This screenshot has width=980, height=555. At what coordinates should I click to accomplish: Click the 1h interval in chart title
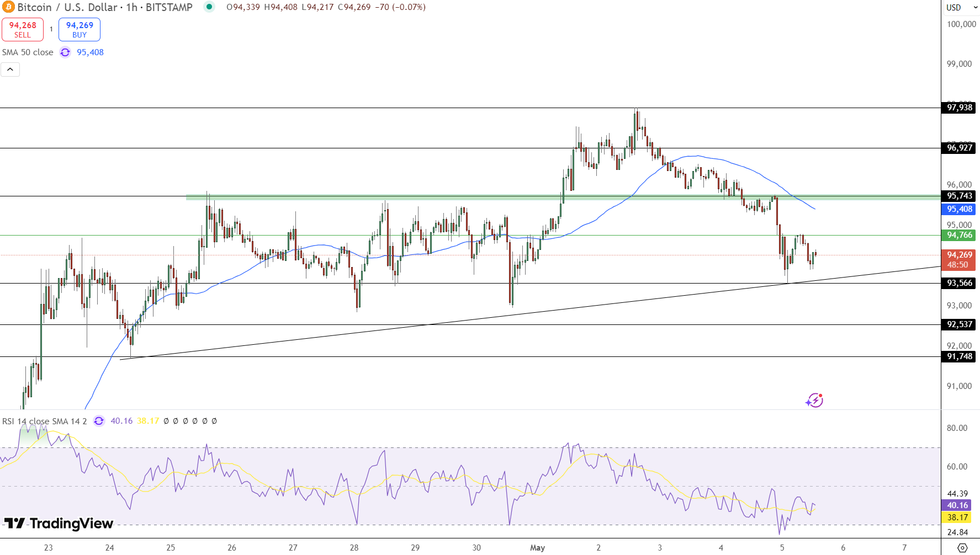point(131,7)
